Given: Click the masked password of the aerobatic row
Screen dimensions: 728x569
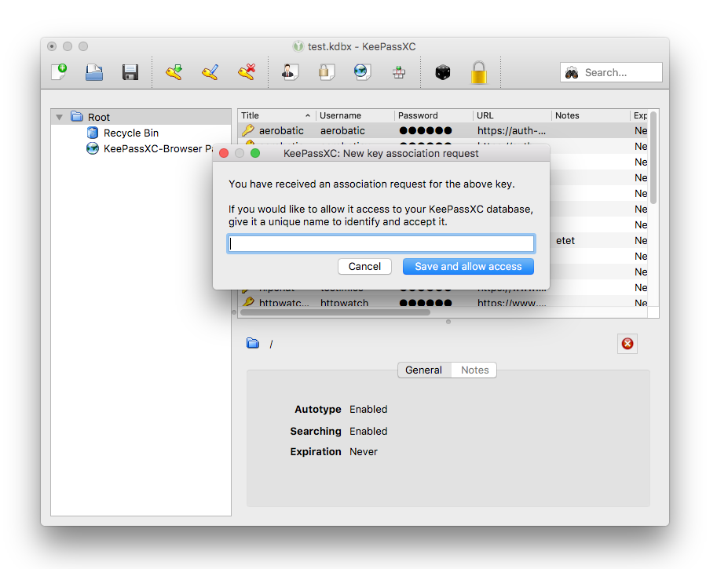Looking at the screenshot, I should [426, 131].
